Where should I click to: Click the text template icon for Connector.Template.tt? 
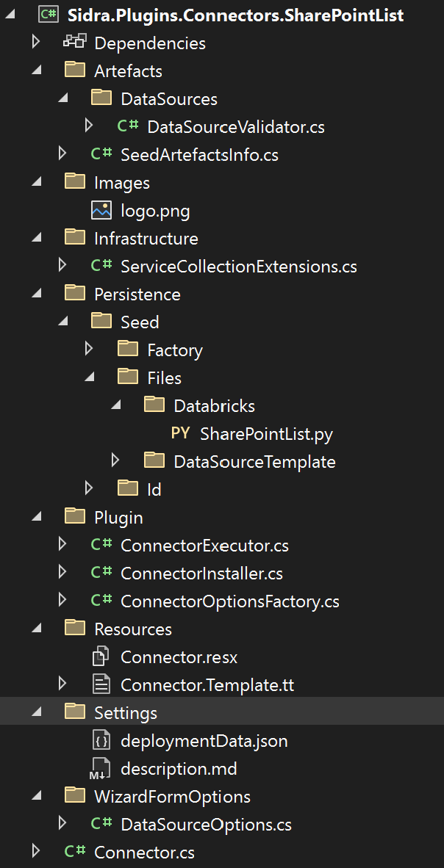click(101, 684)
